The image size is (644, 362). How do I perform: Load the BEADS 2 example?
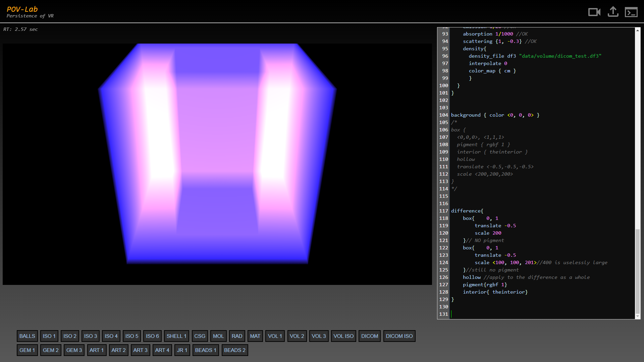coord(235,350)
